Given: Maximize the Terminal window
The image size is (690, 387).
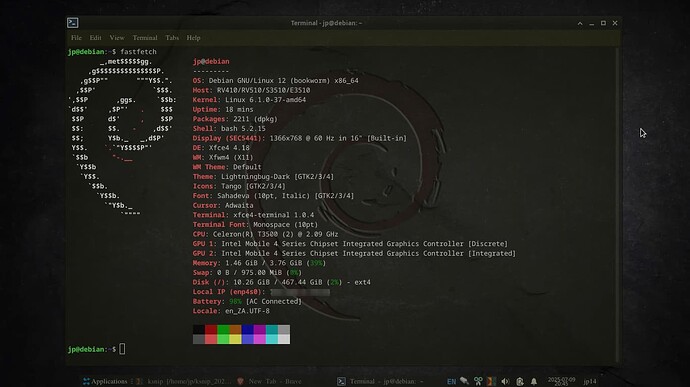Looking at the screenshot, I should [x=603, y=23].
